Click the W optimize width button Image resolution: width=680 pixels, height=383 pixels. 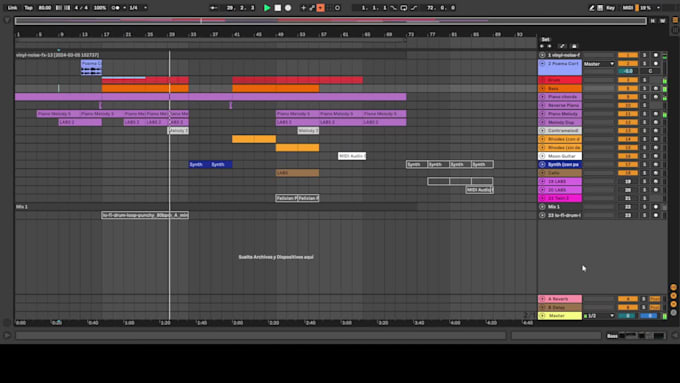663,20
